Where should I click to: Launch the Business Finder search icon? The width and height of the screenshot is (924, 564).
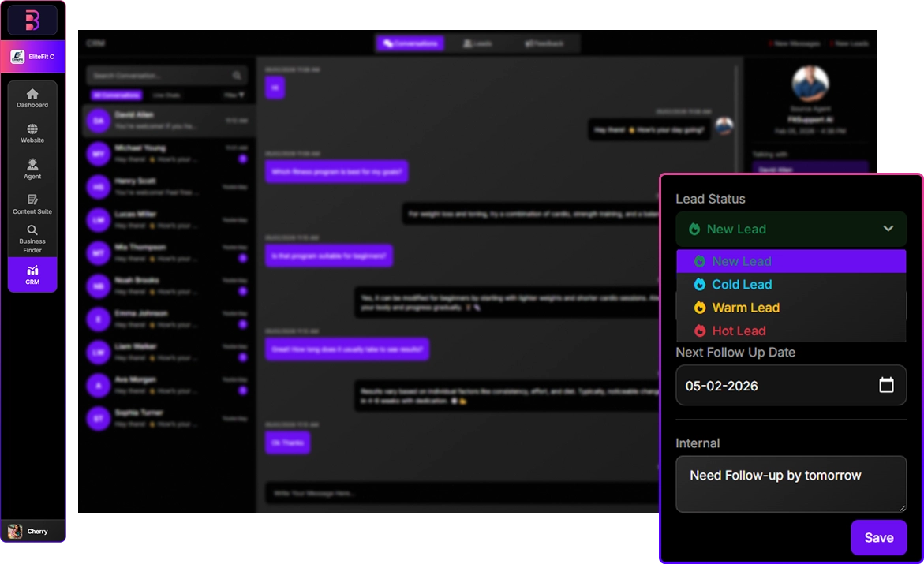tap(32, 239)
